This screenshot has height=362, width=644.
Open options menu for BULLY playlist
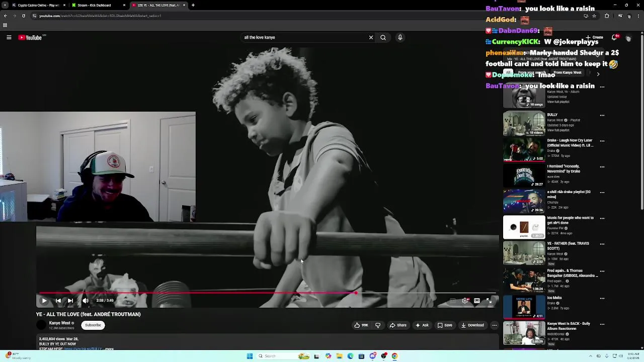pyautogui.click(x=602, y=116)
